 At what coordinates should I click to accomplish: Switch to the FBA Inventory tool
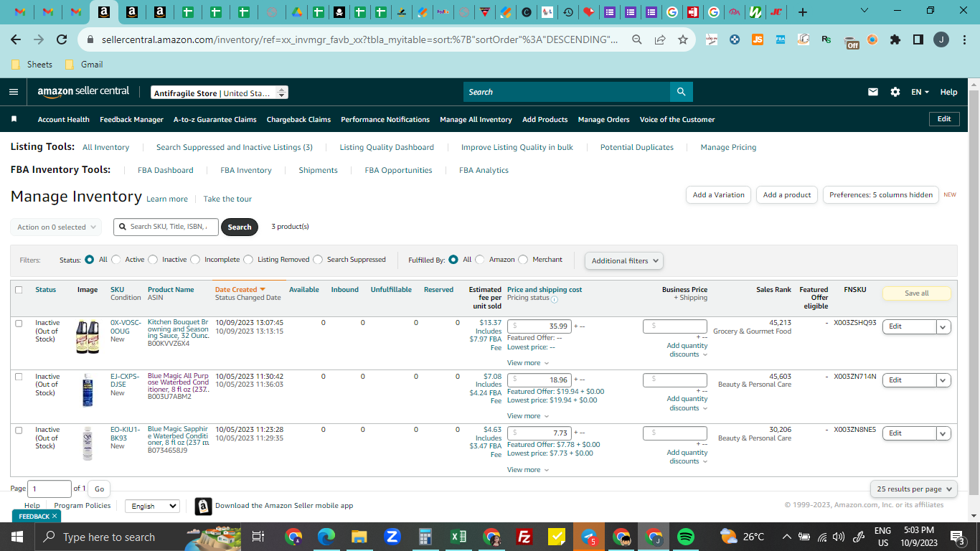pyautogui.click(x=246, y=170)
